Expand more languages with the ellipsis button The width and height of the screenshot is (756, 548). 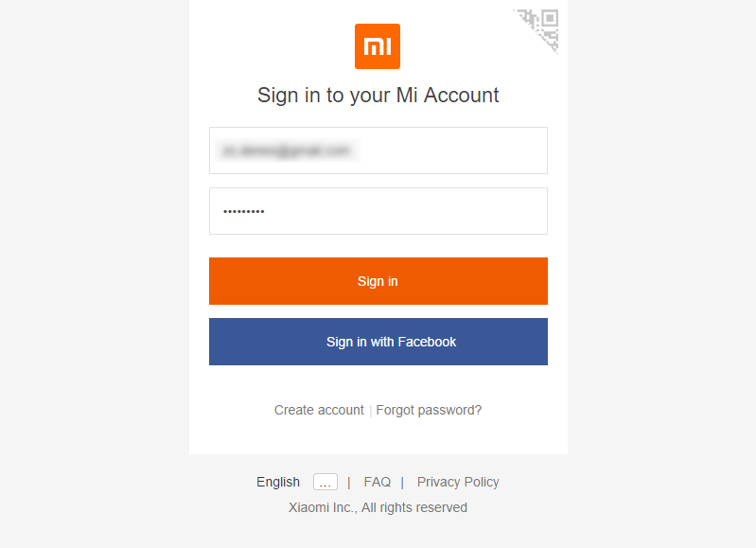[325, 482]
